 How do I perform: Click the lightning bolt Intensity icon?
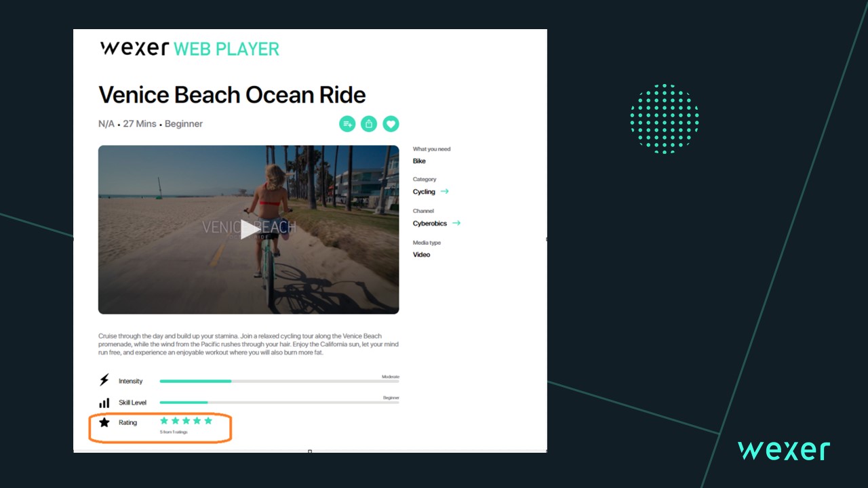(104, 380)
